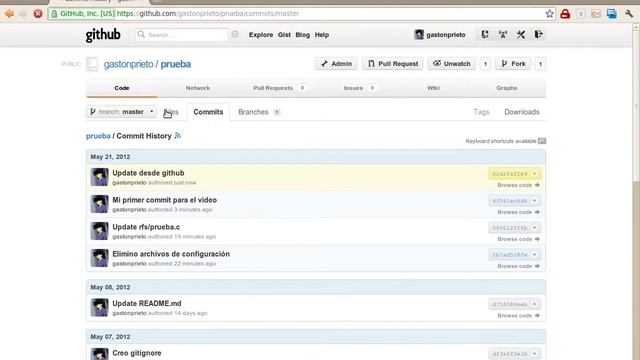Click the green GitHub, Inc. security badge
Image resolution: width=640 pixels, height=360 pixels.
pyautogui.click(x=82, y=13)
